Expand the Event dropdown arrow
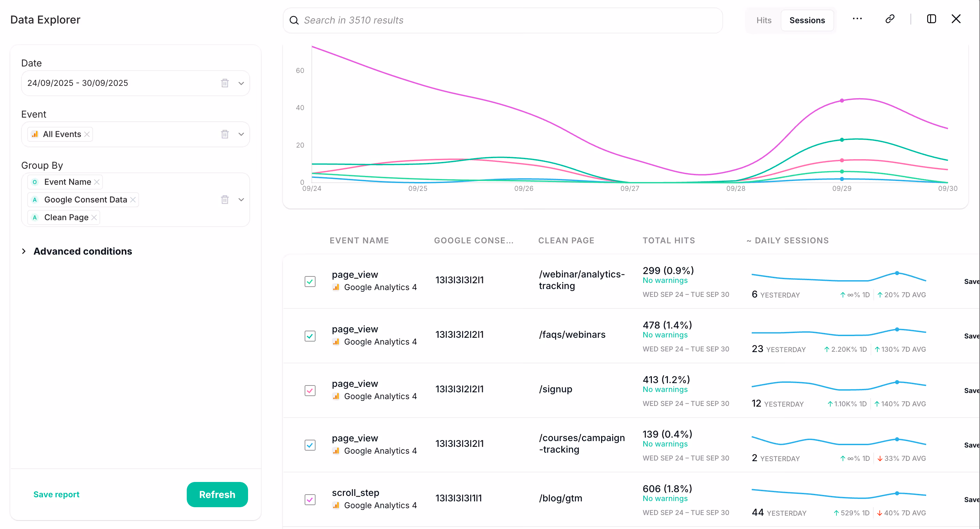The width and height of the screenshot is (980, 529). [241, 134]
